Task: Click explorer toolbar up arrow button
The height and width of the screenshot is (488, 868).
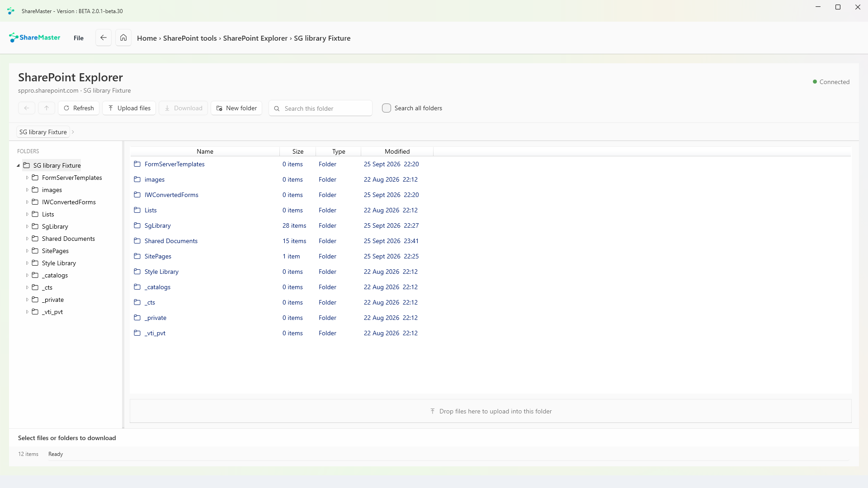Action: (x=47, y=108)
